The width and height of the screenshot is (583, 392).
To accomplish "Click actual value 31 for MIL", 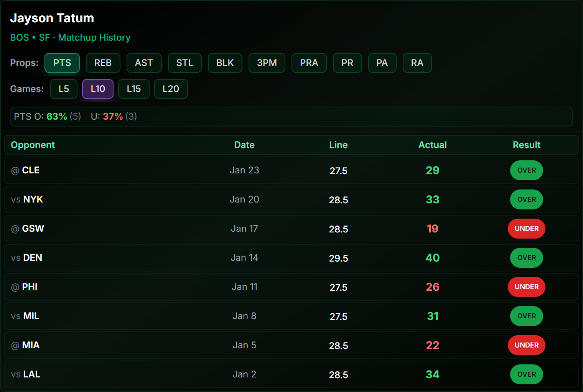I will [x=432, y=316].
